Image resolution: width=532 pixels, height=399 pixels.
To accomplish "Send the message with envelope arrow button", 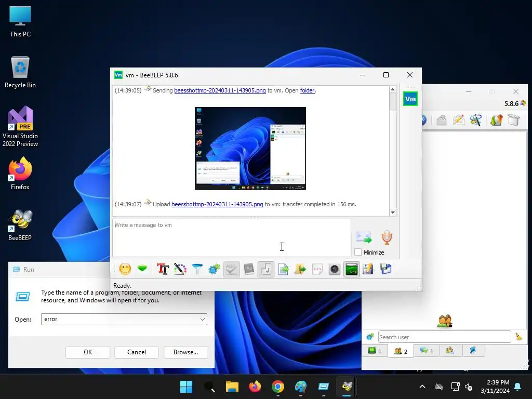I will pyautogui.click(x=364, y=237).
